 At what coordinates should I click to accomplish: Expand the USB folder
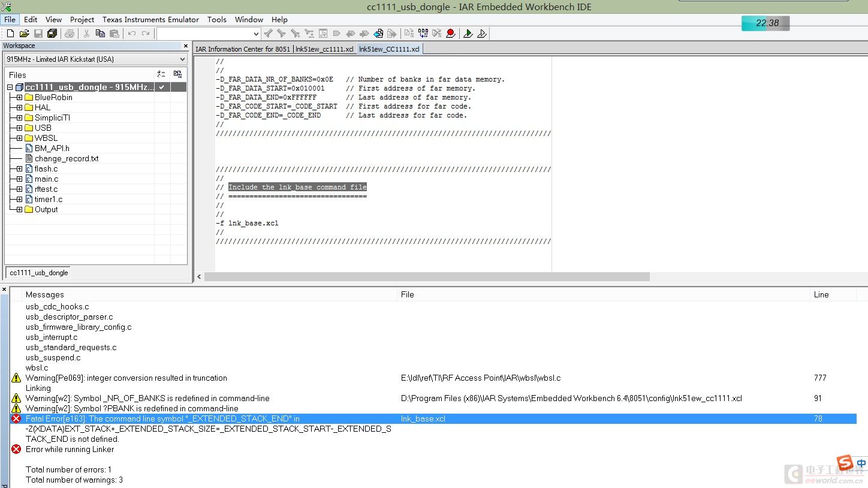click(19, 128)
